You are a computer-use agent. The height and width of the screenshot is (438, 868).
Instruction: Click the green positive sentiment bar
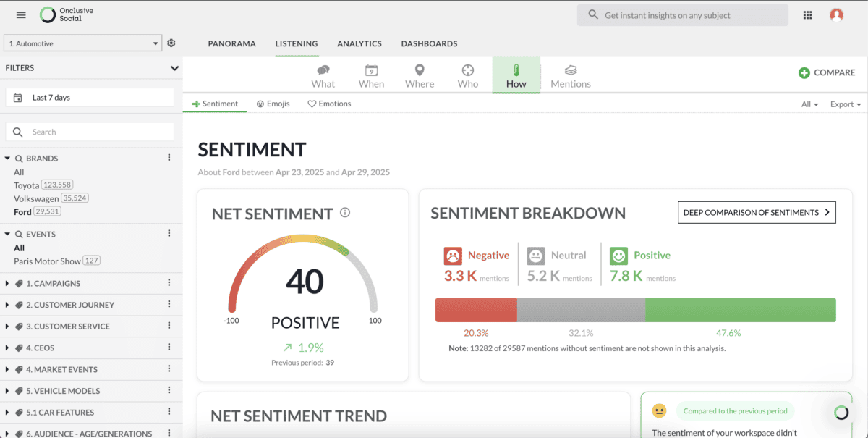tap(741, 310)
